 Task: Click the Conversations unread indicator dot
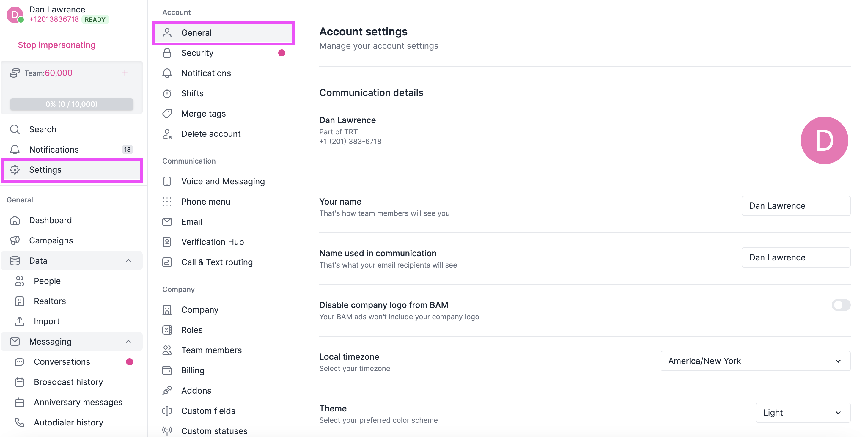click(130, 361)
